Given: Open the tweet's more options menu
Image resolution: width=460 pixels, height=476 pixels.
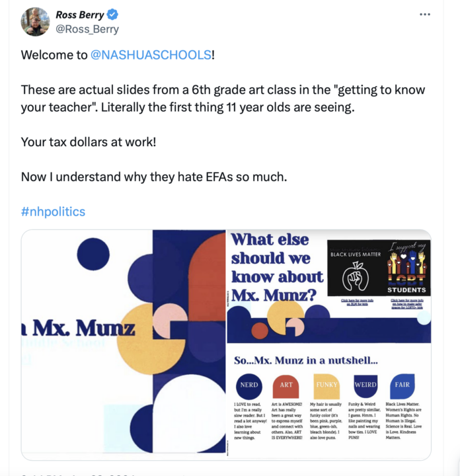Looking at the screenshot, I should tap(425, 15).
